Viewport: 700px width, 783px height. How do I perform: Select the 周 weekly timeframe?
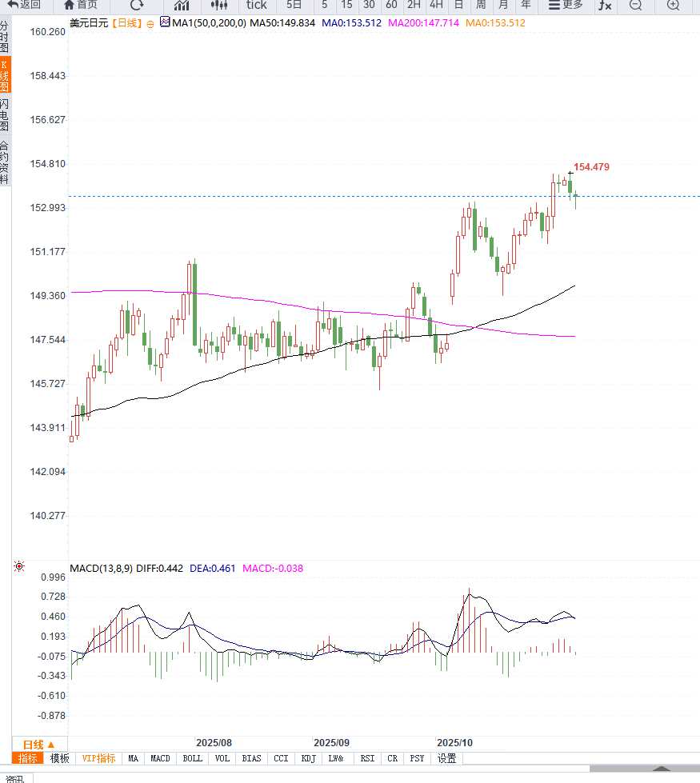click(481, 5)
